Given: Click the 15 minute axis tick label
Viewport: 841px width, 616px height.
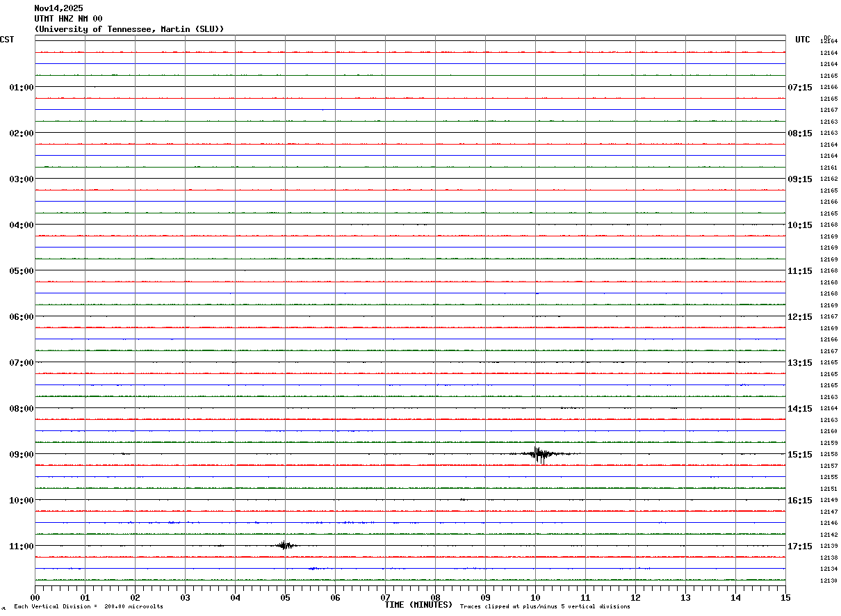Looking at the screenshot, I should point(785,597).
